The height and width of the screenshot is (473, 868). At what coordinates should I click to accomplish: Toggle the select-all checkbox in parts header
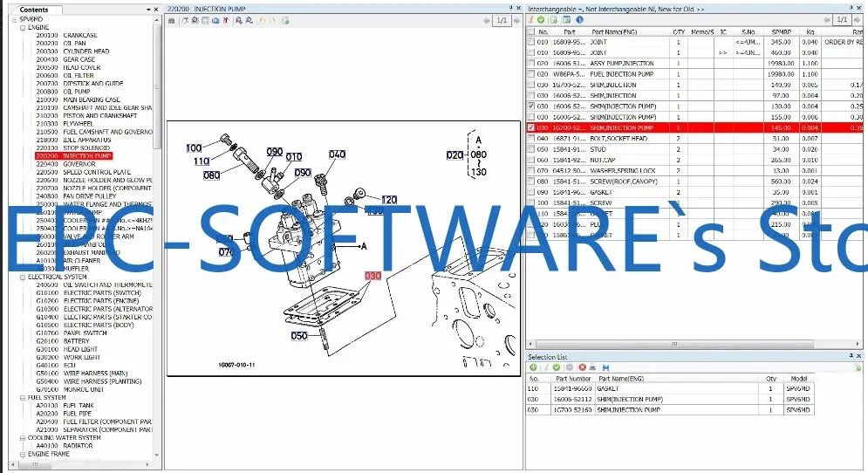(x=531, y=31)
